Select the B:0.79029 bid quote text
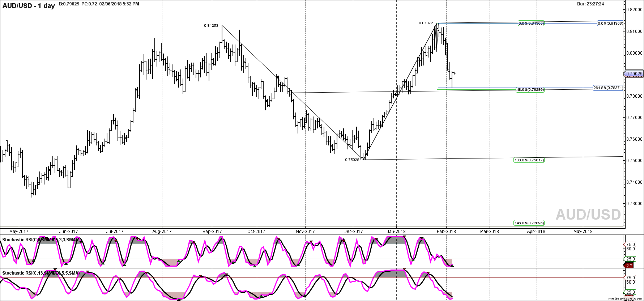This screenshot has width=644, height=301. click(70, 4)
